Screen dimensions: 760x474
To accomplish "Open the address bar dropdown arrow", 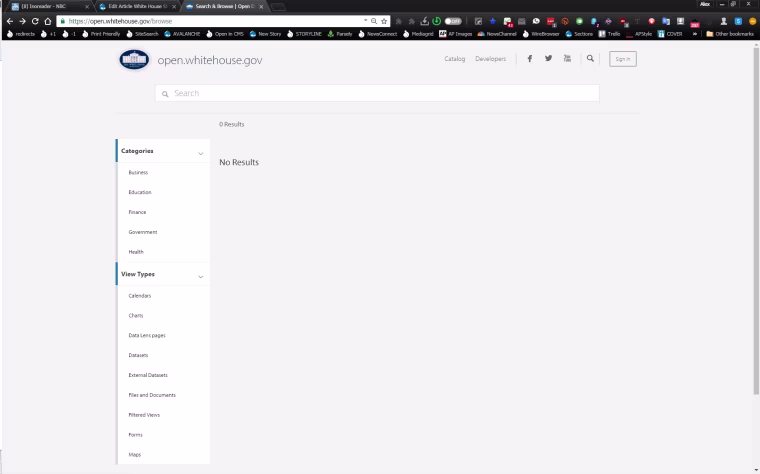I will (365, 20).
